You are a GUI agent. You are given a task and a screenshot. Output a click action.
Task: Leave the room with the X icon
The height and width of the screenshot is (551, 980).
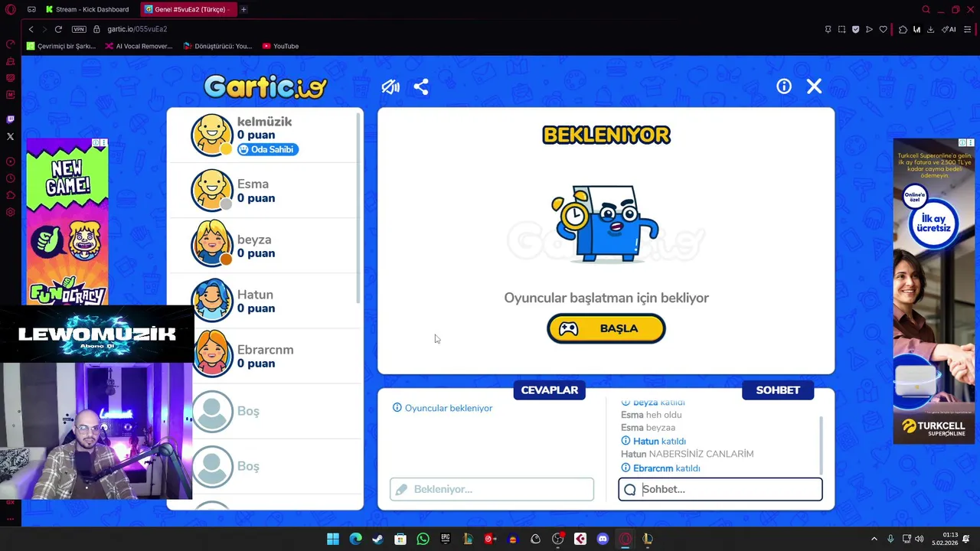click(815, 86)
